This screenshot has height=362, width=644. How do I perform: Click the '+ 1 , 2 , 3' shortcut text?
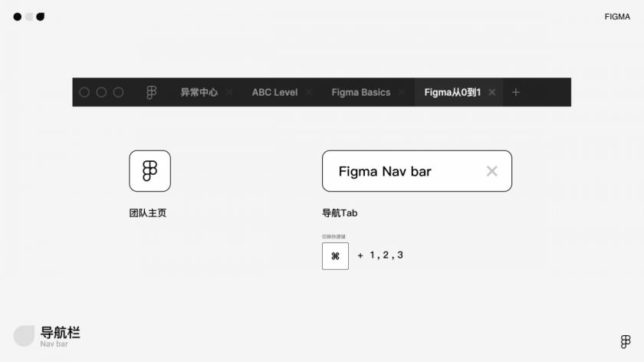[380, 255]
